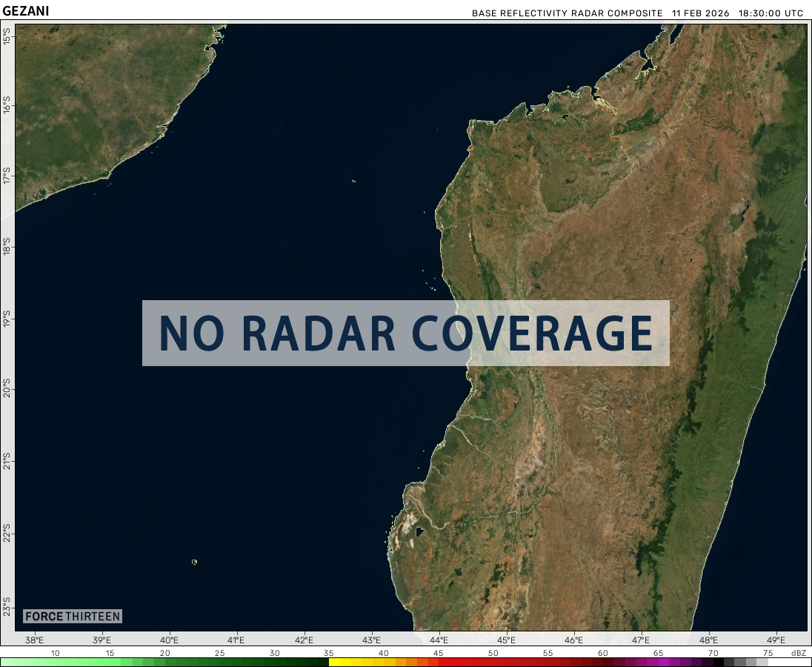The image size is (812, 667).
Task: Select the dark green 30 dBZ band
Action: tap(275, 662)
